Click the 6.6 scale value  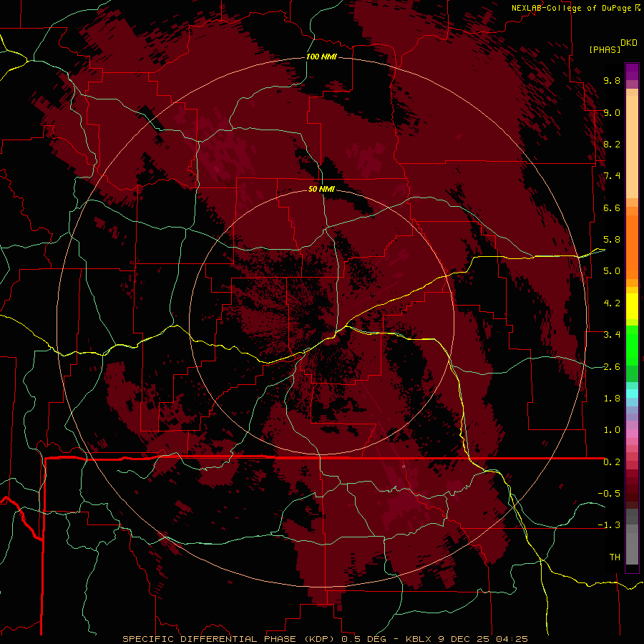pos(612,208)
